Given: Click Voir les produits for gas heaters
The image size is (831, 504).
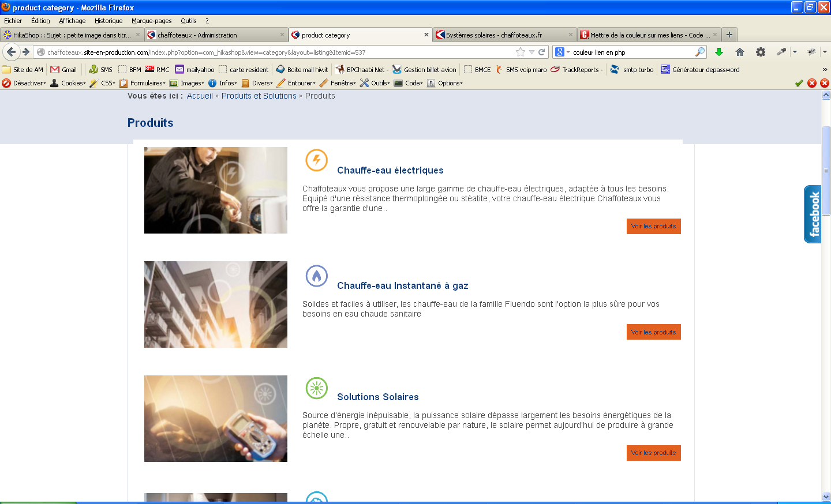Looking at the screenshot, I should tap(654, 332).
